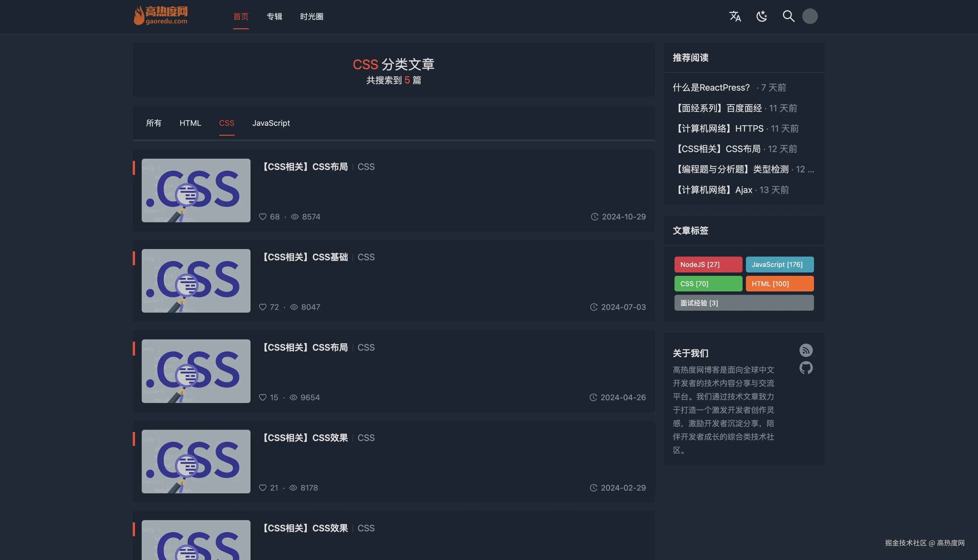The image size is (978, 560).
Task: Select the green CSS [70] tag
Action: [x=708, y=284]
